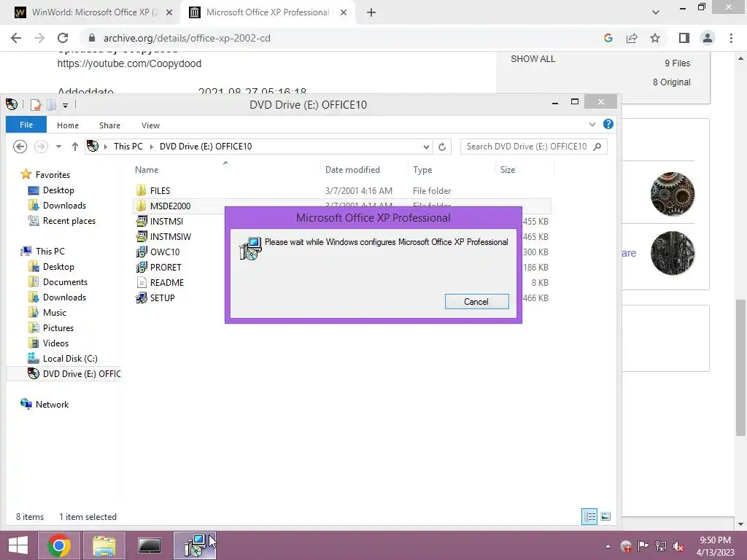Click This PC breadcrumb in address bar
The image size is (747, 560).
pyautogui.click(x=128, y=146)
